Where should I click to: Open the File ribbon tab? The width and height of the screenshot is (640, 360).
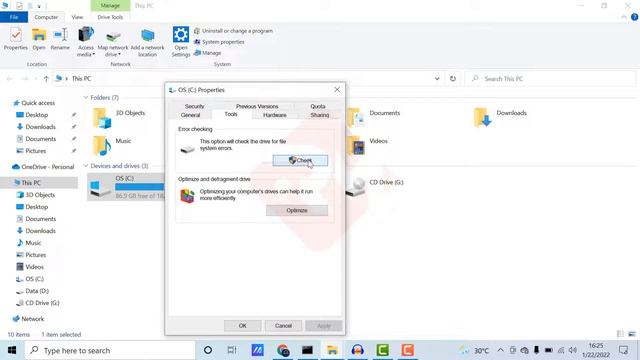(x=14, y=17)
